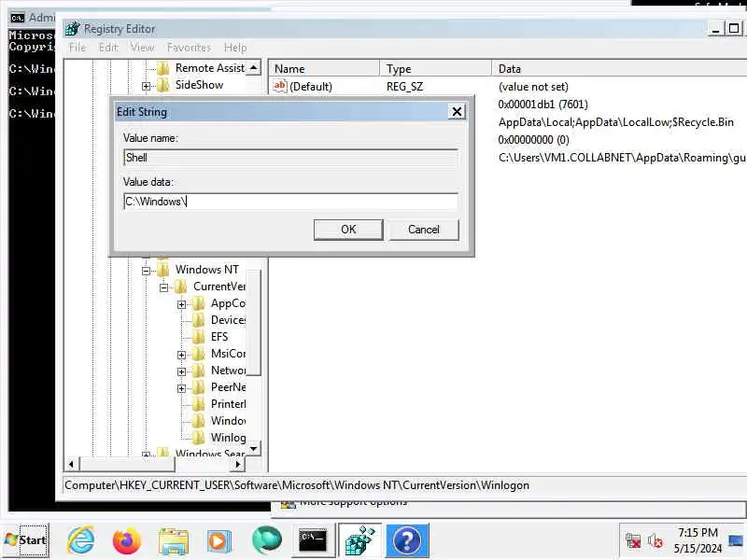
Task: Click the Data column header
Action: click(x=619, y=68)
